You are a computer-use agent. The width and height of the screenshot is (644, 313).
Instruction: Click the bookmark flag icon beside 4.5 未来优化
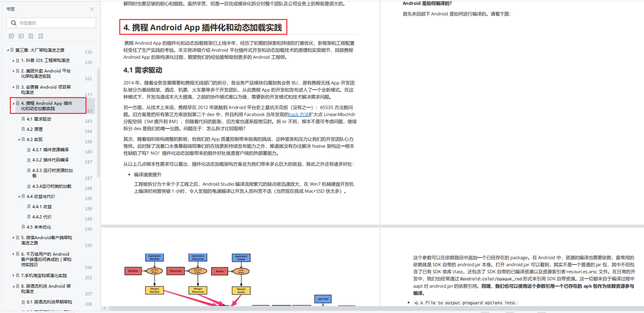point(23,227)
